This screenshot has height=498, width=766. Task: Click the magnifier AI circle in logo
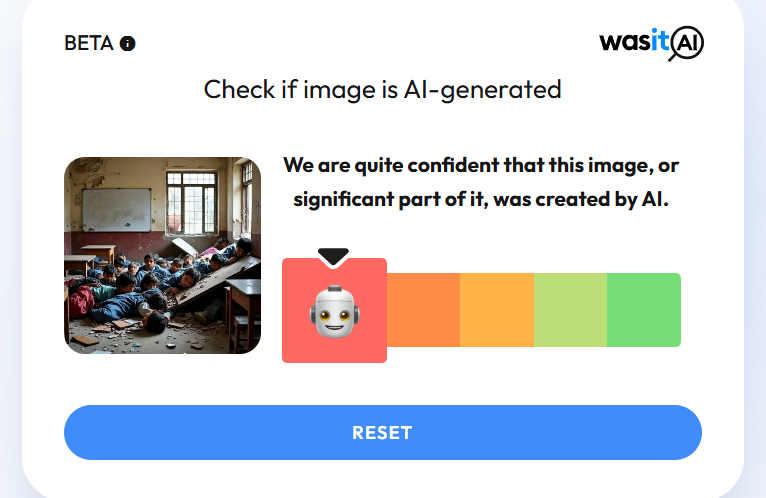(686, 43)
